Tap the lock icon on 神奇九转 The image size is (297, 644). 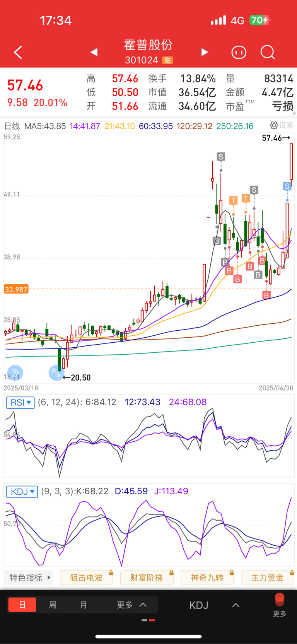click(x=231, y=573)
